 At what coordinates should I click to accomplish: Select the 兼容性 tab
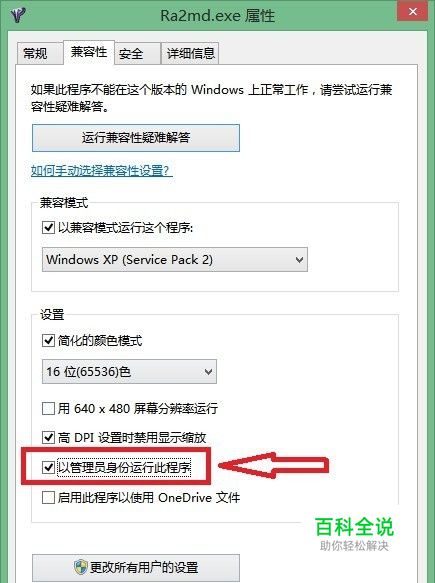tap(89, 52)
